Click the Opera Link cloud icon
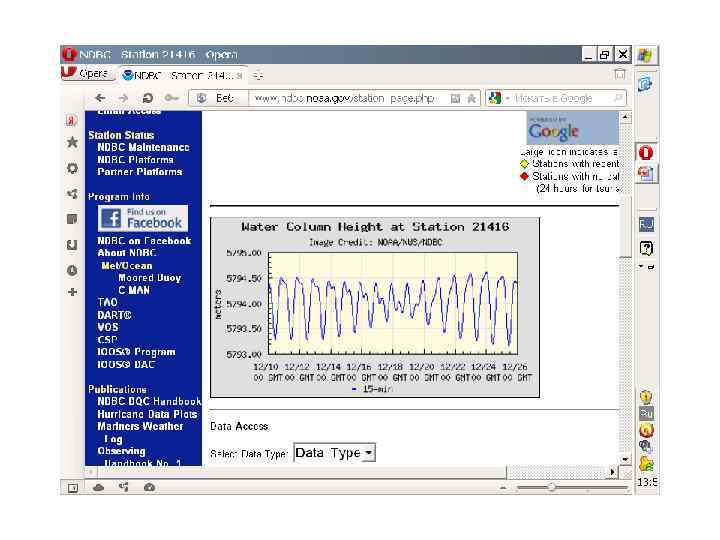Screen dimensions: 720x540 98,488
